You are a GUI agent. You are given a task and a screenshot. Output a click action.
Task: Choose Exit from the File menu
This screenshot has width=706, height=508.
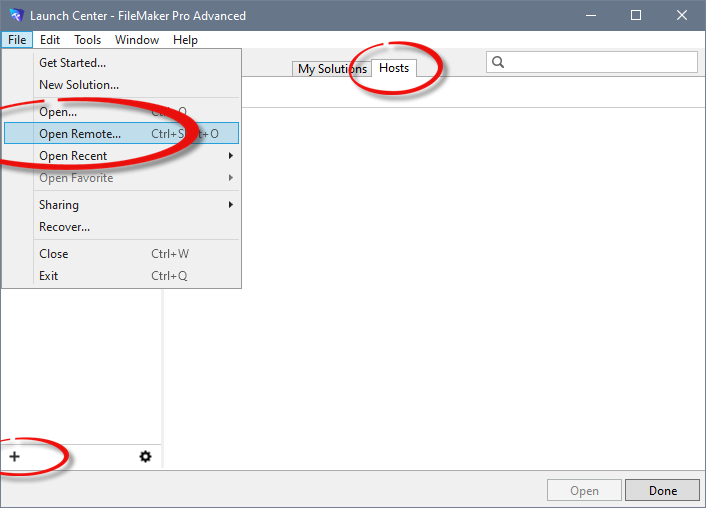click(x=122, y=276)
